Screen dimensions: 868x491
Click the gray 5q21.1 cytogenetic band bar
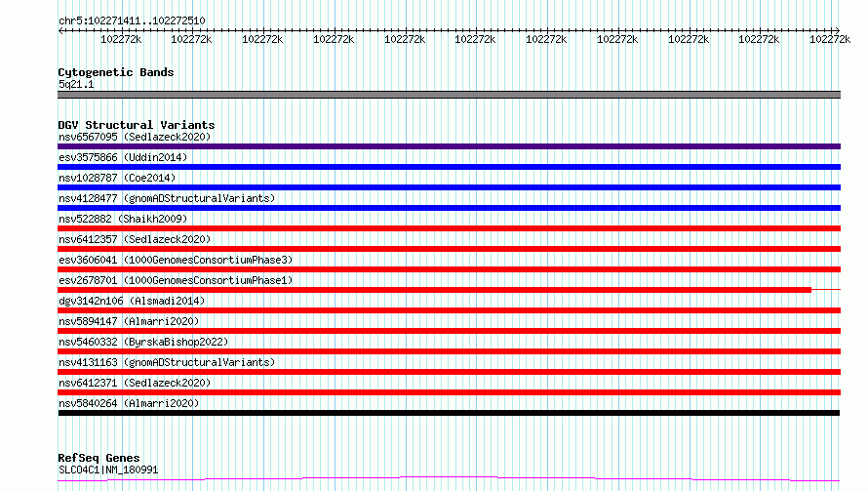click(449, 95)
